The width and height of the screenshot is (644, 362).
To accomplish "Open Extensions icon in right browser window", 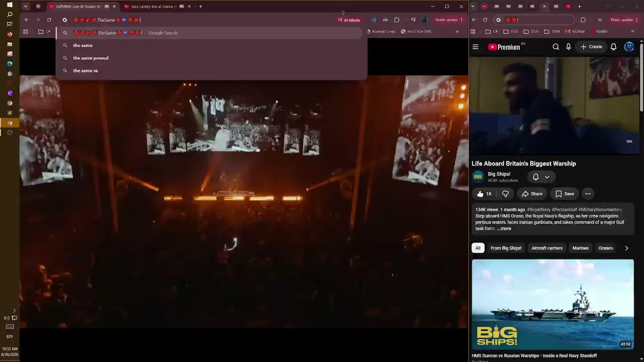I will (583, 20).
